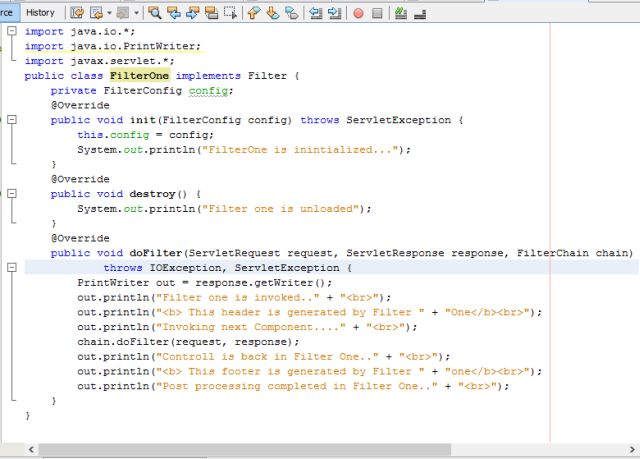Stop macro recording square button
The image size is (640, 459).
pyautogui.click(x=377, y=13)
